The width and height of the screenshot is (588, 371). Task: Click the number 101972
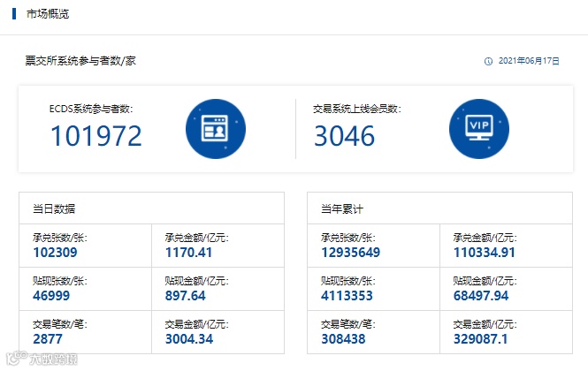tap(96, 136)
